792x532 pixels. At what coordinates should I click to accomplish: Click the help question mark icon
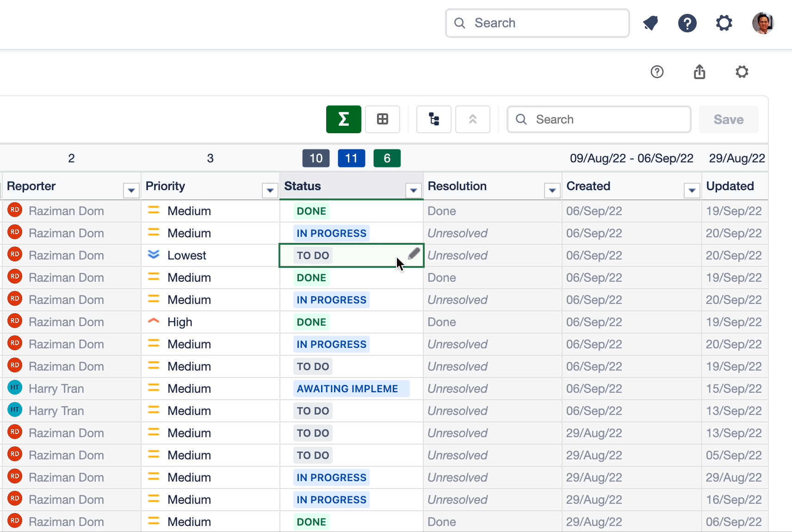687,23
